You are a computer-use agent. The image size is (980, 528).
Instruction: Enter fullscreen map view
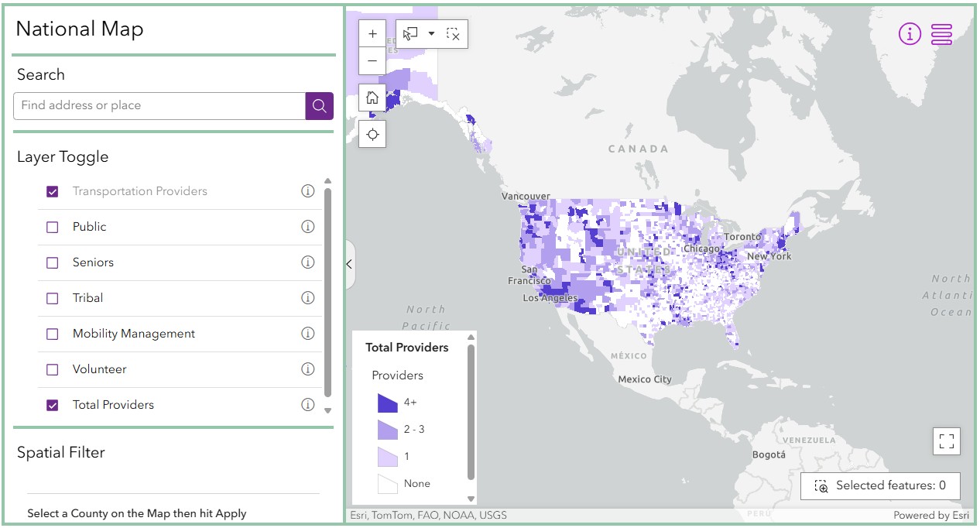pyautogui.click(x=946, y=441)
